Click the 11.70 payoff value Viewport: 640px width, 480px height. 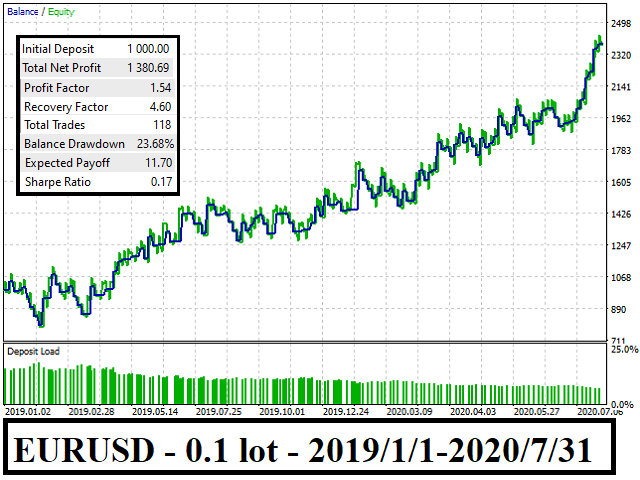click(159, 163)
